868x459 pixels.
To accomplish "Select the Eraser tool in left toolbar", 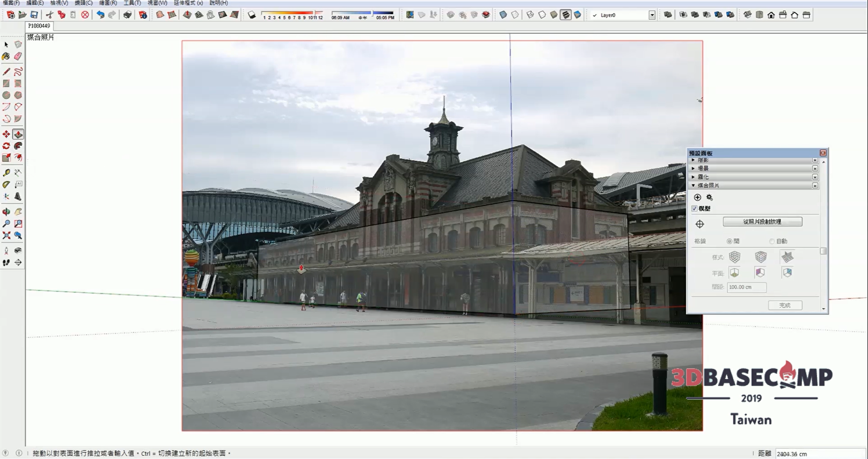I will point(18,56).
